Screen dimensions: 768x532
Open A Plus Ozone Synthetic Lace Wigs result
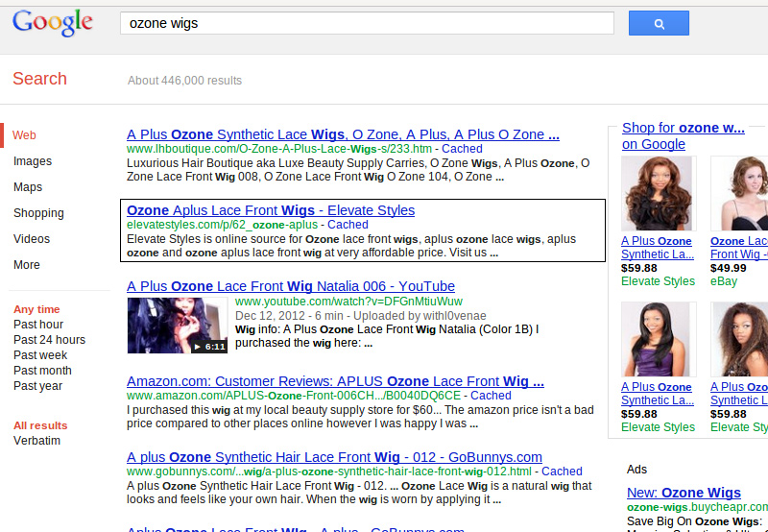(x=343, y=134)
